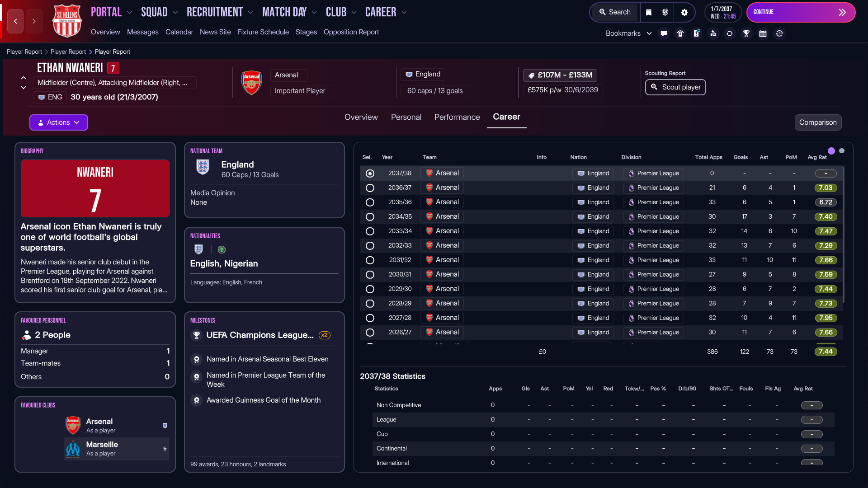Click the Scout player button
The width and height of the screenshot is (868, 488).
(675, 87)
